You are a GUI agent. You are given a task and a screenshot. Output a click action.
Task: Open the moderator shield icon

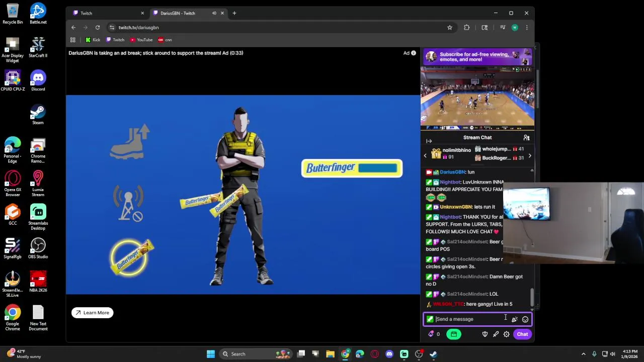pyautogui.click(x=485, y=334)
